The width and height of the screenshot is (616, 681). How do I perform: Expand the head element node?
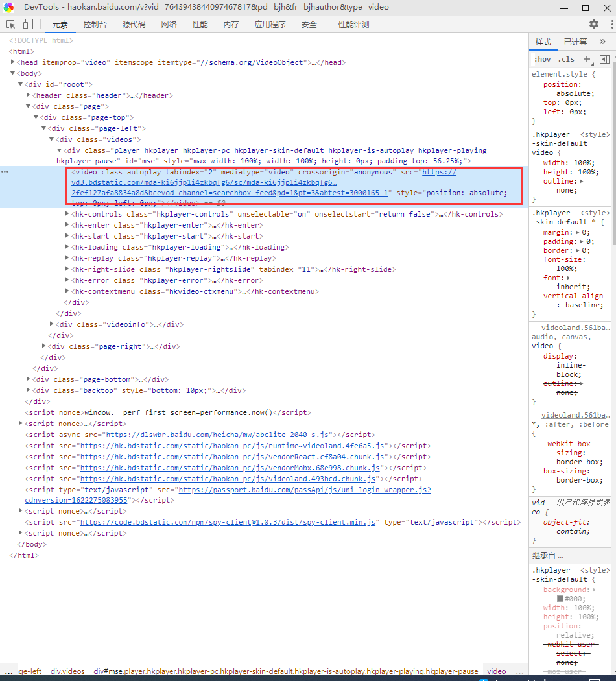click(12, 62)
